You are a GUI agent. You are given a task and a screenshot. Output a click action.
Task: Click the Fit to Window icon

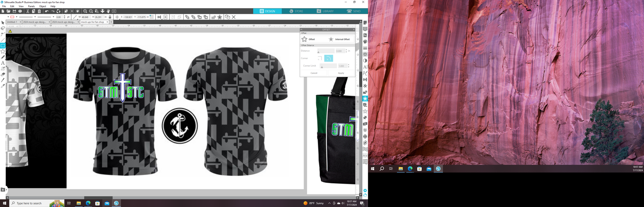114,11
